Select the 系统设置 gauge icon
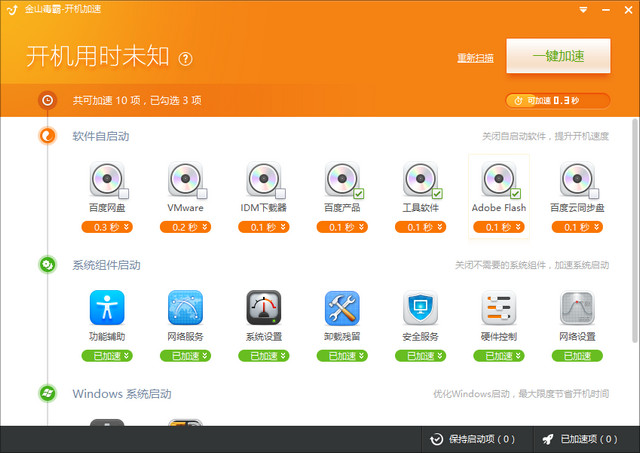This screenshot has height=453, width=640. 263,308
